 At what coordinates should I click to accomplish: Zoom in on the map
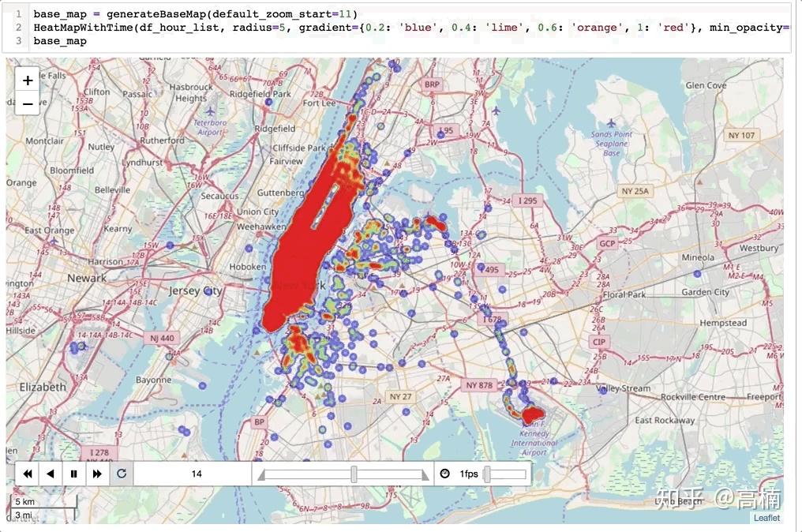27,80
